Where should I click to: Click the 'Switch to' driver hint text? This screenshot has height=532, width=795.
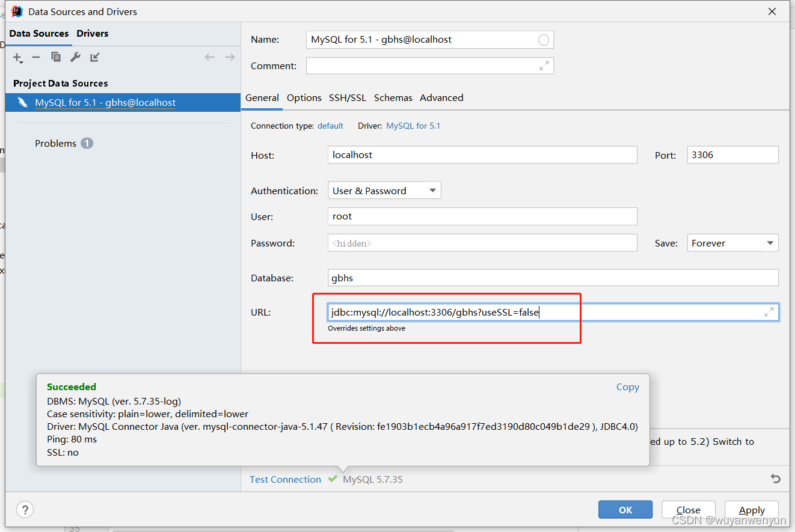pos(733,441)
